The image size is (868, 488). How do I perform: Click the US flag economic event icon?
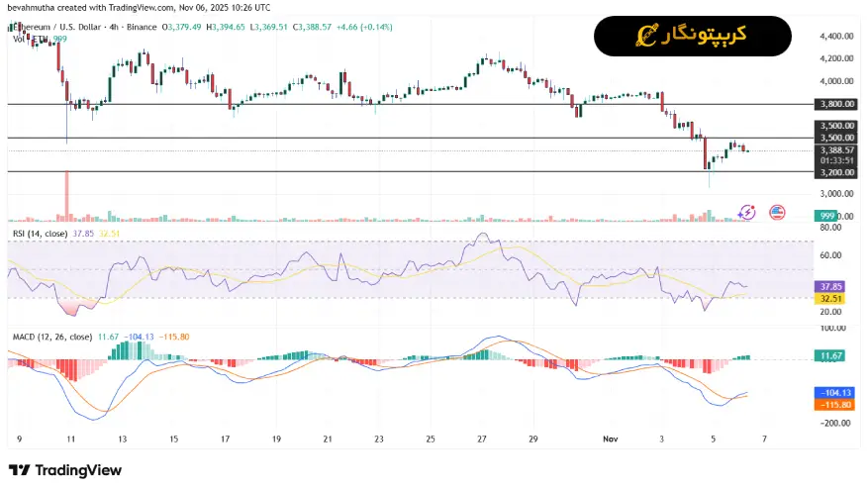tap(777, 212)
